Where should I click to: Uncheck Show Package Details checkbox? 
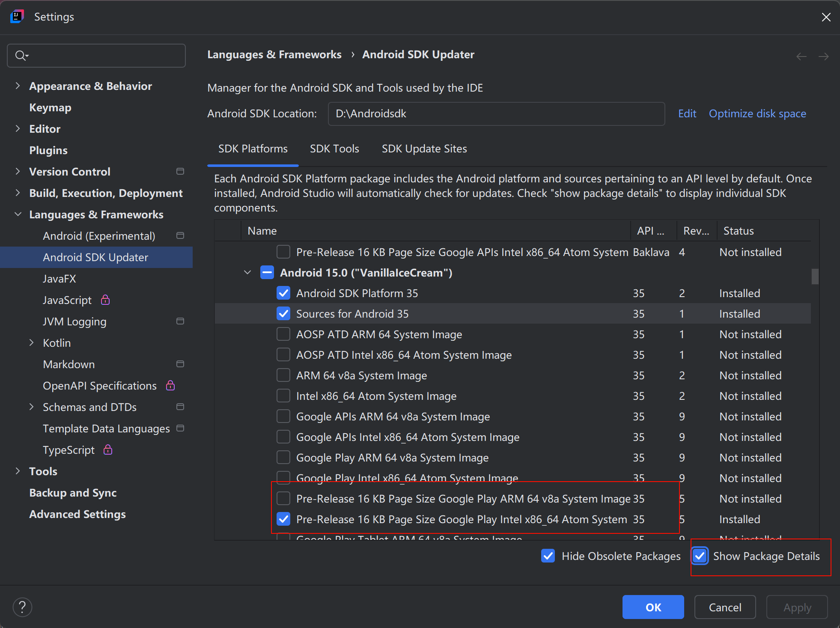point(700,556)
